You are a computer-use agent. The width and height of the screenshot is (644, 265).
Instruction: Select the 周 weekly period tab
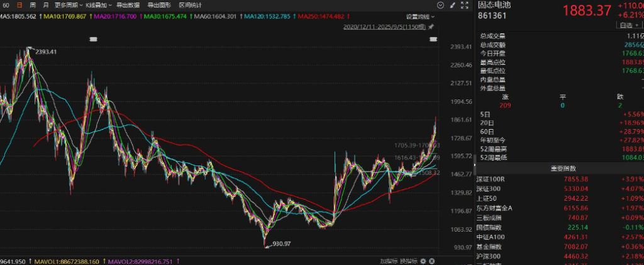pyautogui.click(x=33, y=5)
